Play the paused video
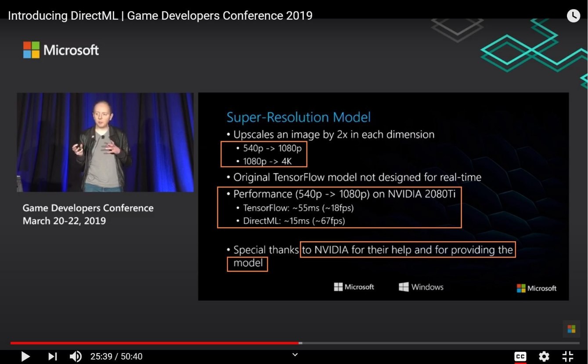This screenshot has height=364, width=588. point(25,357)
